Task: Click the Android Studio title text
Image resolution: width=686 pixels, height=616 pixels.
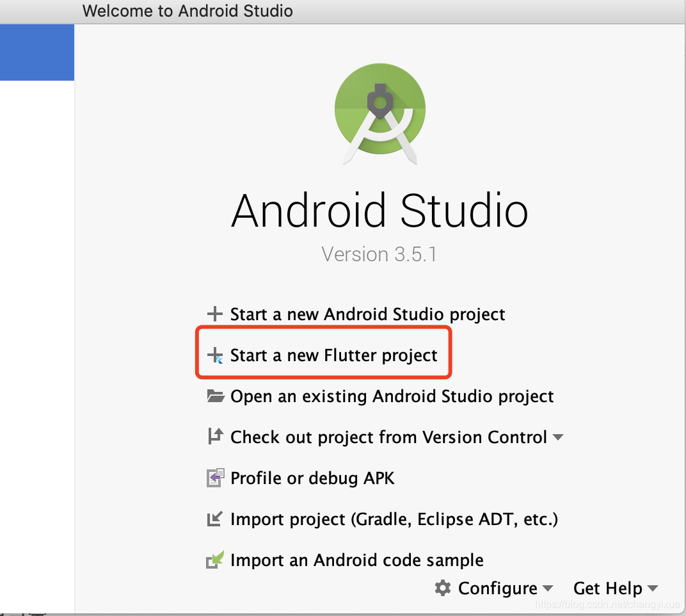Action: coord(379,211)
